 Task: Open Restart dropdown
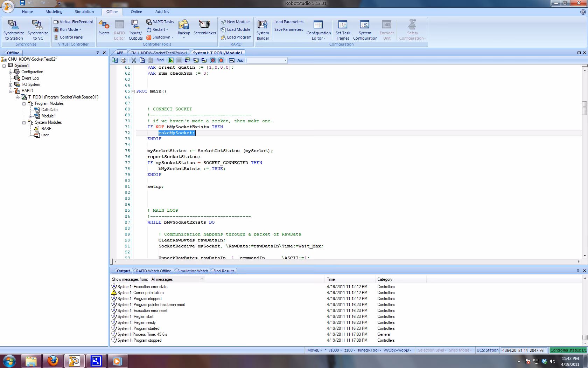(157, 29)
